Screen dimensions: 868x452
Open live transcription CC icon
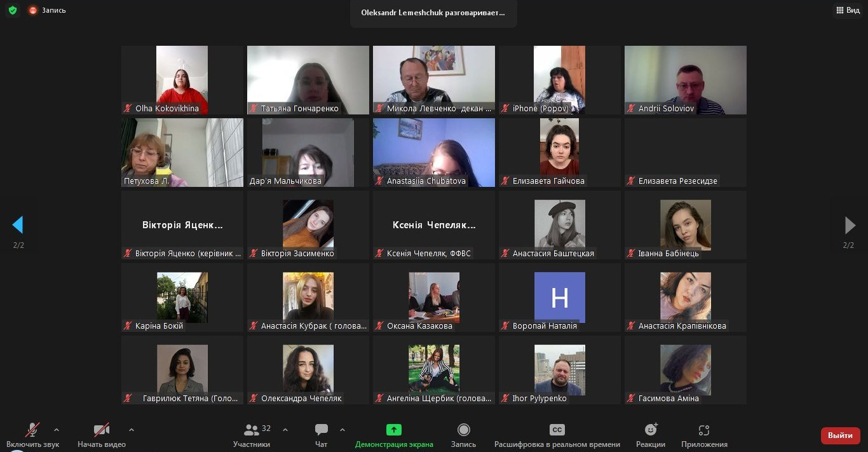557,430
